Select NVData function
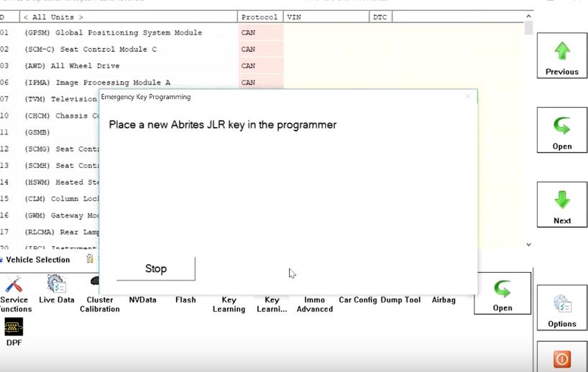Screen dimensions: 588x372 pyautogui.click(x=142, y=299)
